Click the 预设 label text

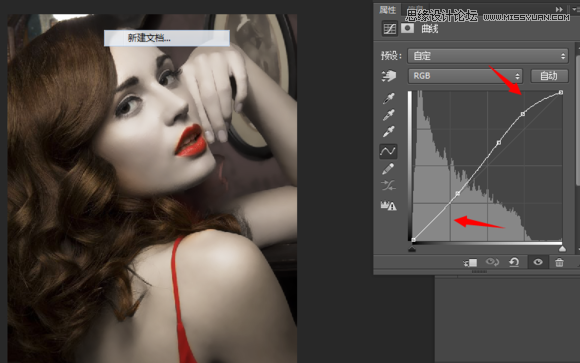[x=391, y=56]
